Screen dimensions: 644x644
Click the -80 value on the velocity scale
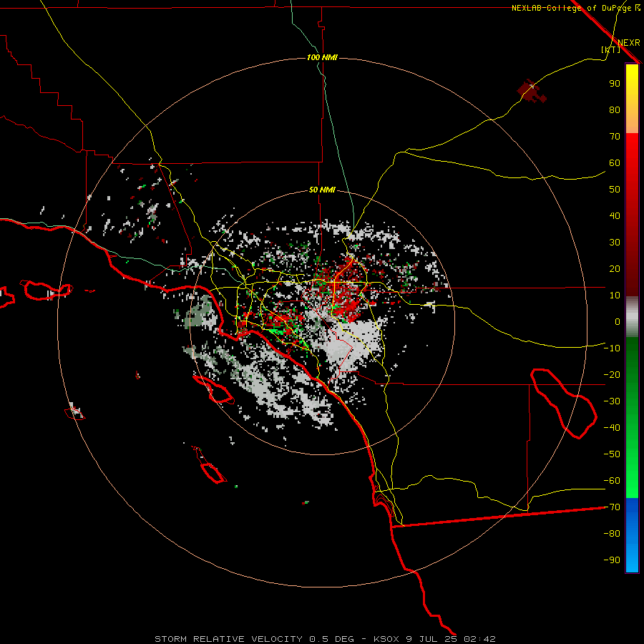(612, 534)
